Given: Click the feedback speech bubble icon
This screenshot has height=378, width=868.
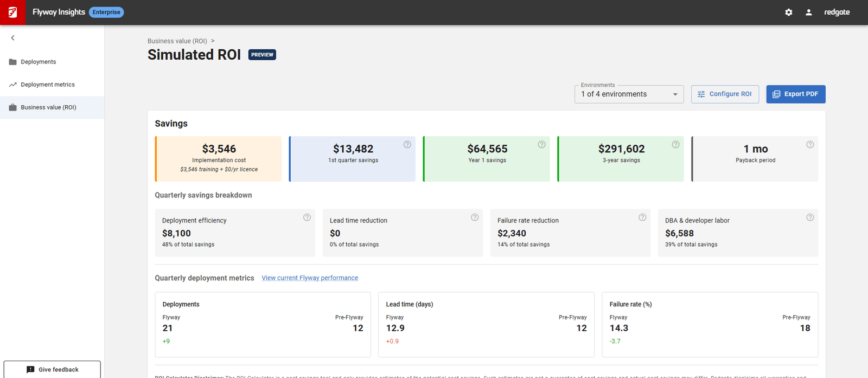Looking at the screenshot, I should (30, 369).
